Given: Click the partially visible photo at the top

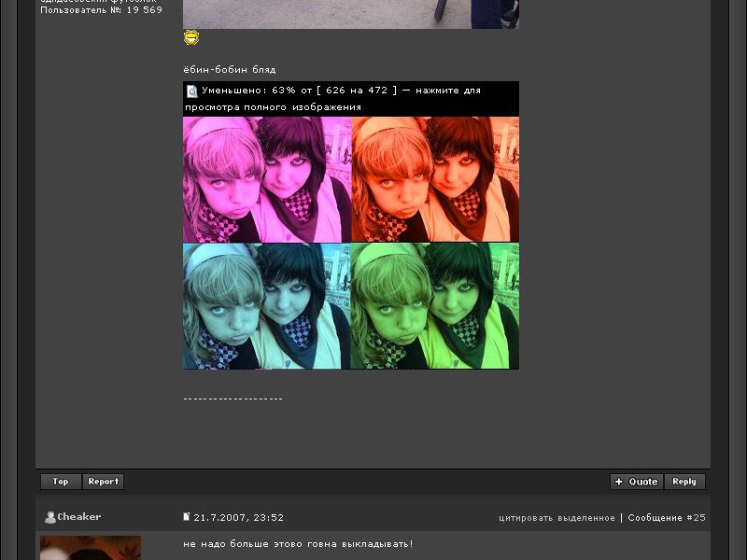Looking at the screenshot, I should point(350,13).
